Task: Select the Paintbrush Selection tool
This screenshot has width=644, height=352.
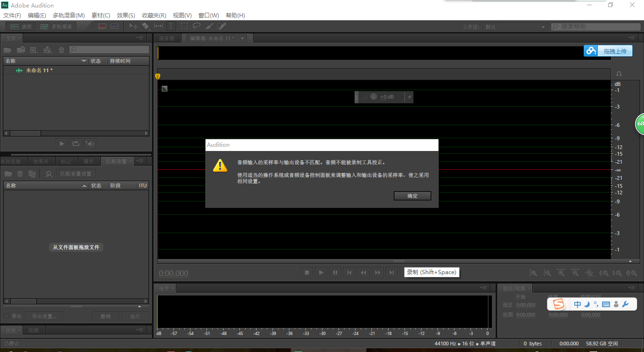Action: [x=209, y=27]
